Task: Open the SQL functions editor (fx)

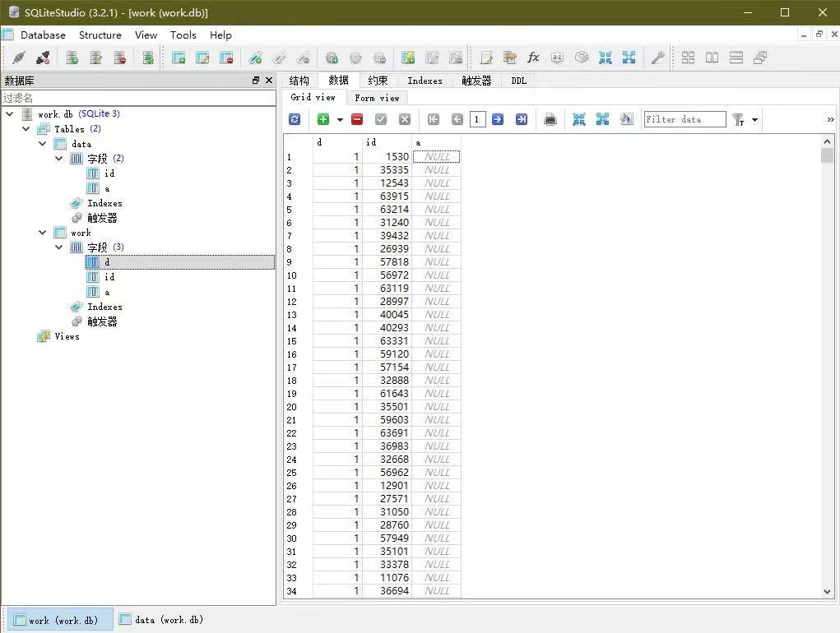Action: [533, 58]
